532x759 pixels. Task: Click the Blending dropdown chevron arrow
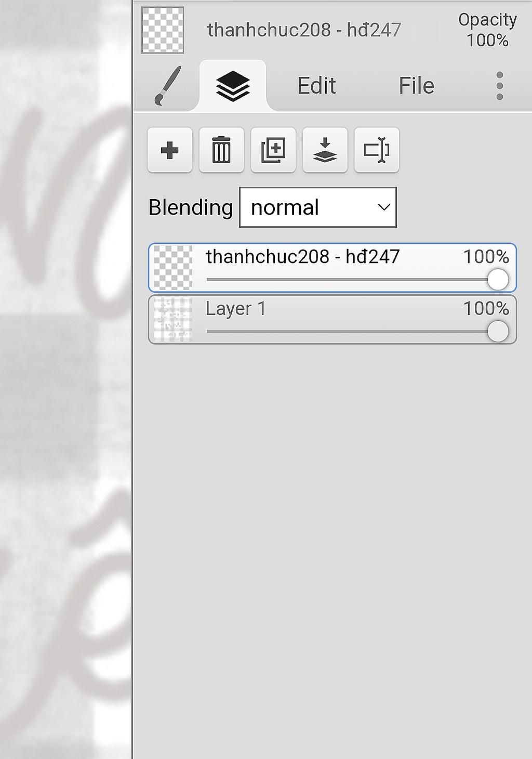[x=384, y=207]
